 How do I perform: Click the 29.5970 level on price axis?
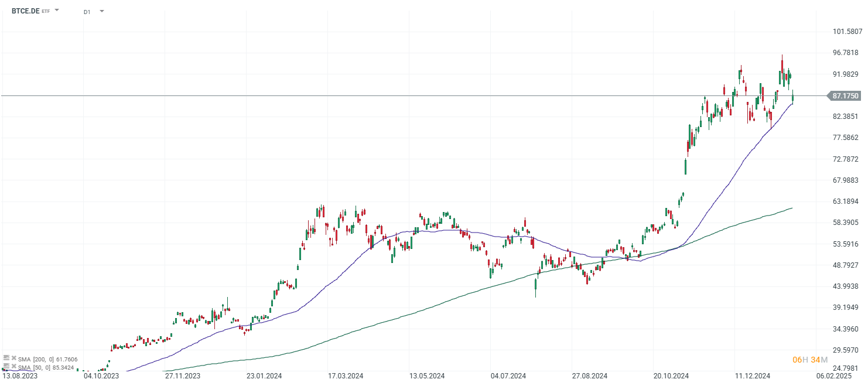(x=847, y=350)
